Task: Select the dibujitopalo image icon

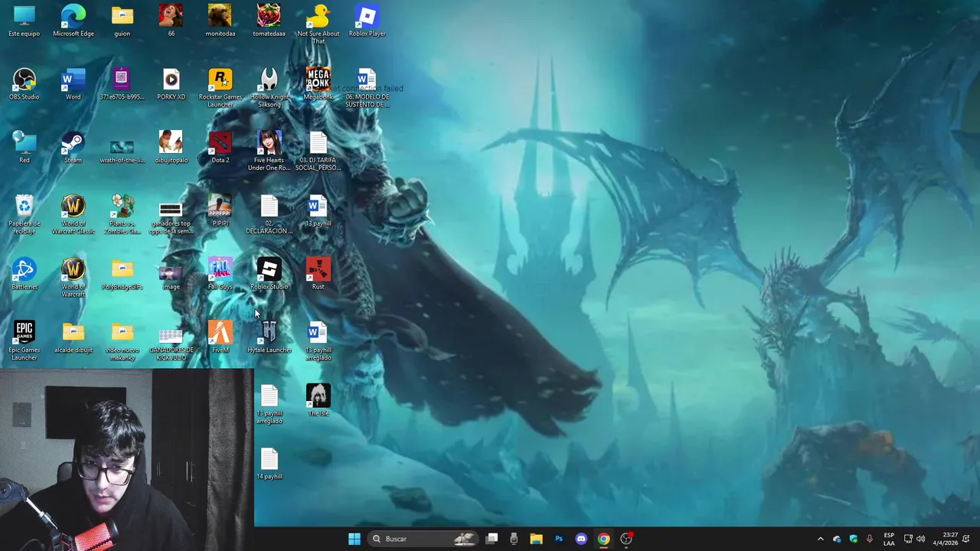Action: tap(171, 148)
